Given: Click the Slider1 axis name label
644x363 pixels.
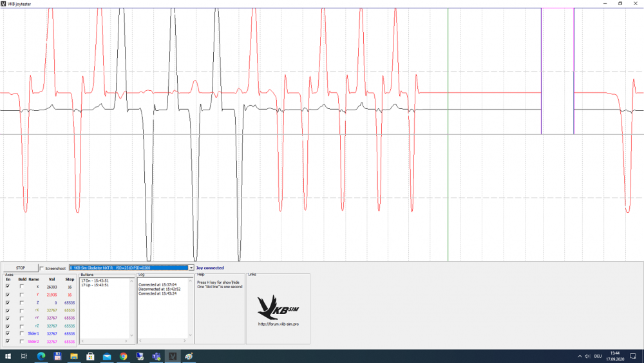Looking at the screenshot, I should (33, 333).
